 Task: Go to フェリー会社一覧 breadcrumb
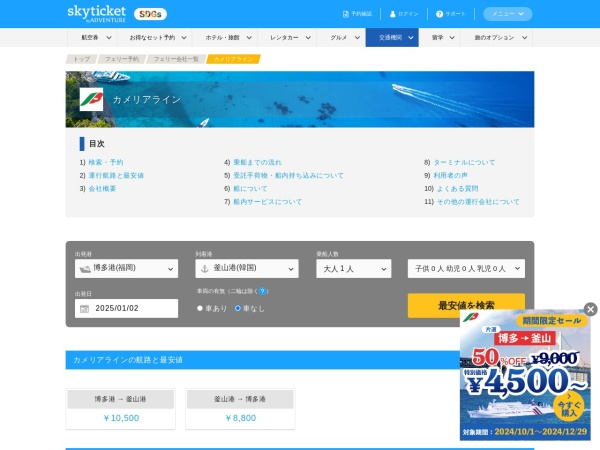coord(176,59)
